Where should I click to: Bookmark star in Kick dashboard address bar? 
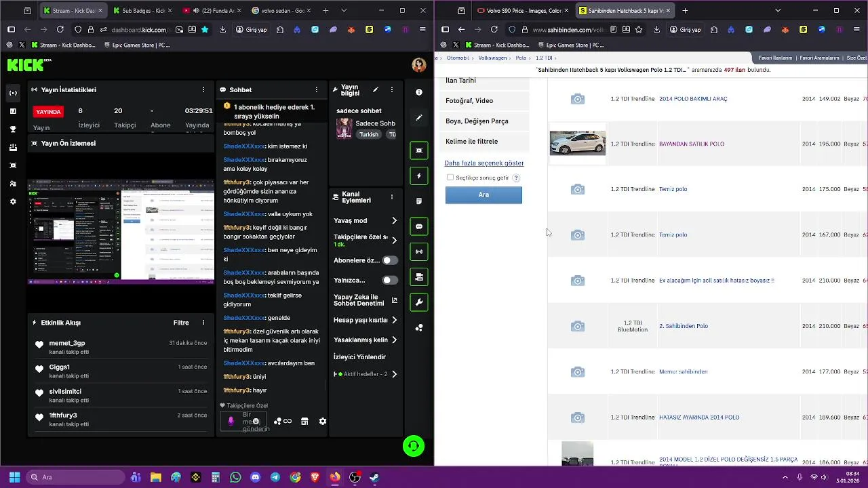205,30
